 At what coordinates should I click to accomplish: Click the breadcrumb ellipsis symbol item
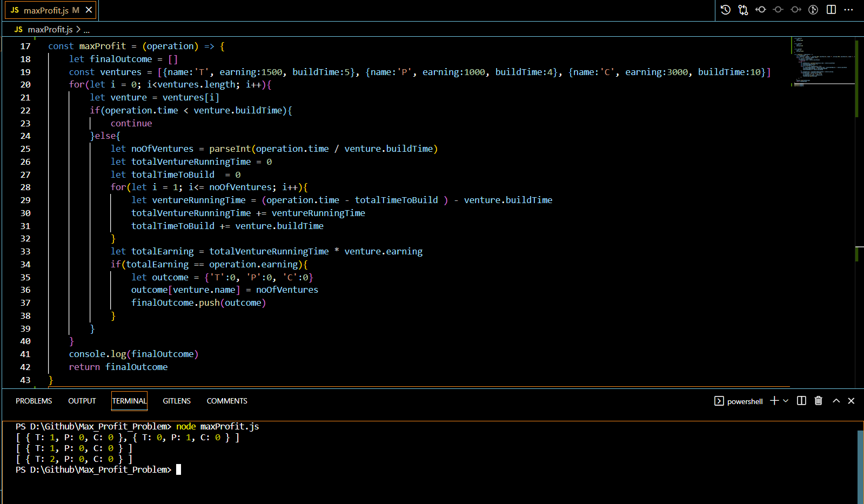coord(86,30)
